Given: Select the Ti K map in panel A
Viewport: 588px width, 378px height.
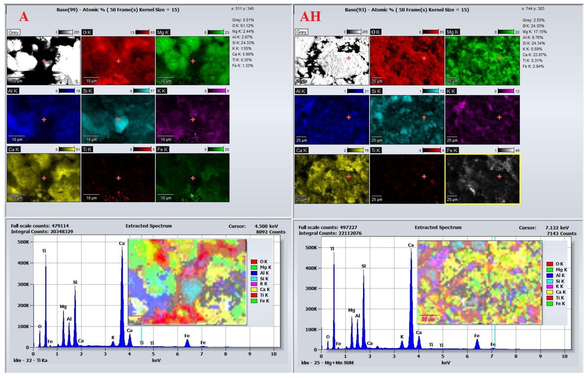Looking at the screenshot, I should pyautogui.click(x=118, y=178).
